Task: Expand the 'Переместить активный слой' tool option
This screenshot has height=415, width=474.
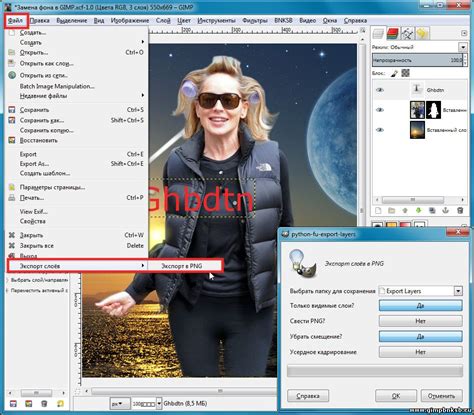Action: pos(8,290)
